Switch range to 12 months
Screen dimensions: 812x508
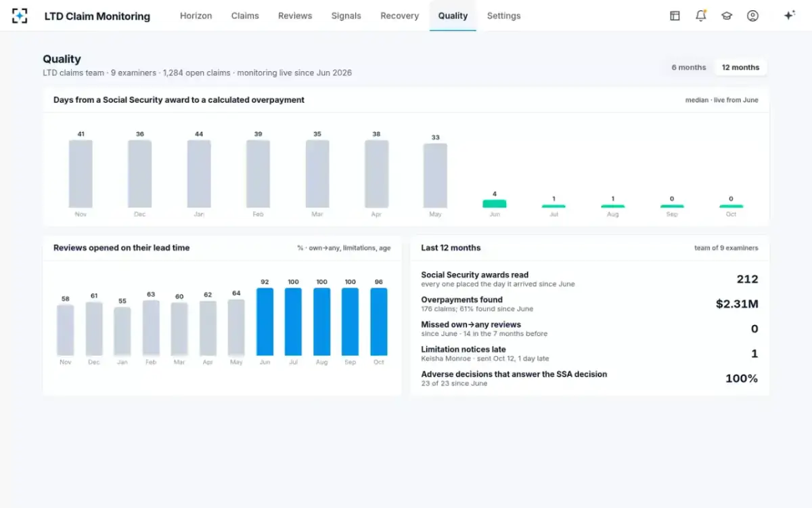[740, 67]
